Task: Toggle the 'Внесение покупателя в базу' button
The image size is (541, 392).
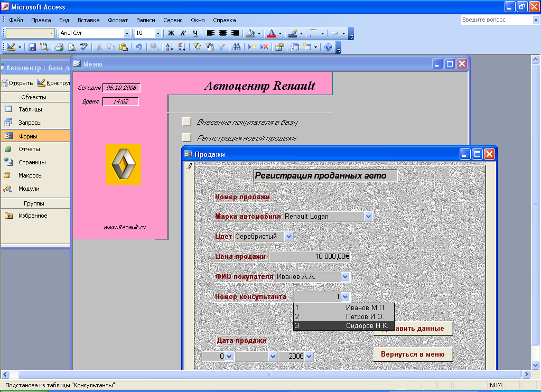Action: click(186, 122)
